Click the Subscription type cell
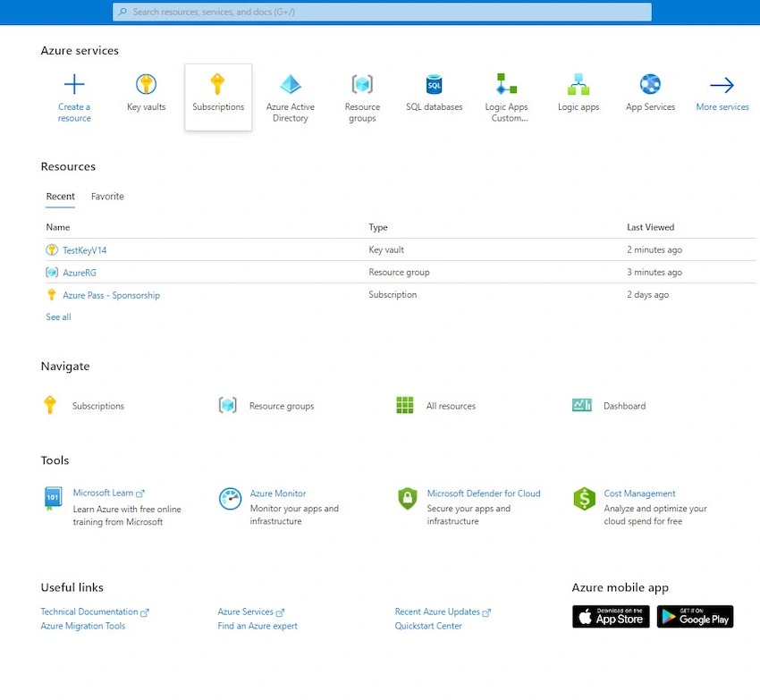Image resolution: width=760 pixels, height=700 pixels. [x=393, y=294]
